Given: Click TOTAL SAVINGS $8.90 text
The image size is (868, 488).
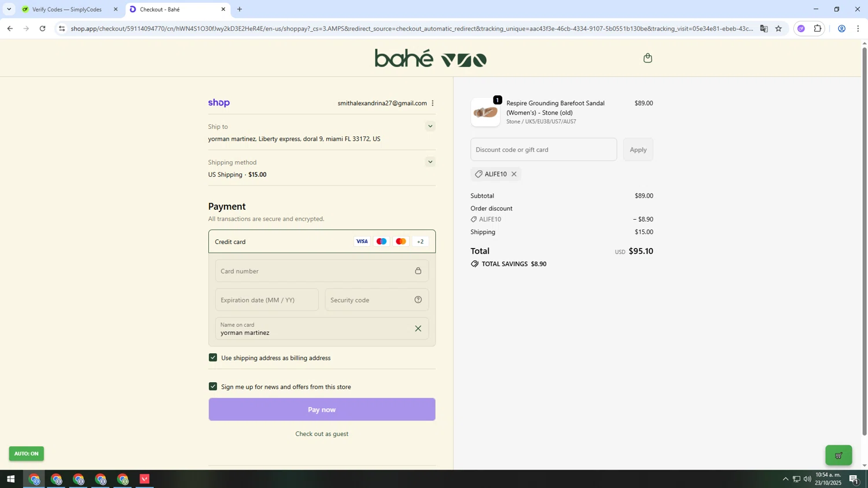Looking at the screenshot, I should tap(514, 264).
